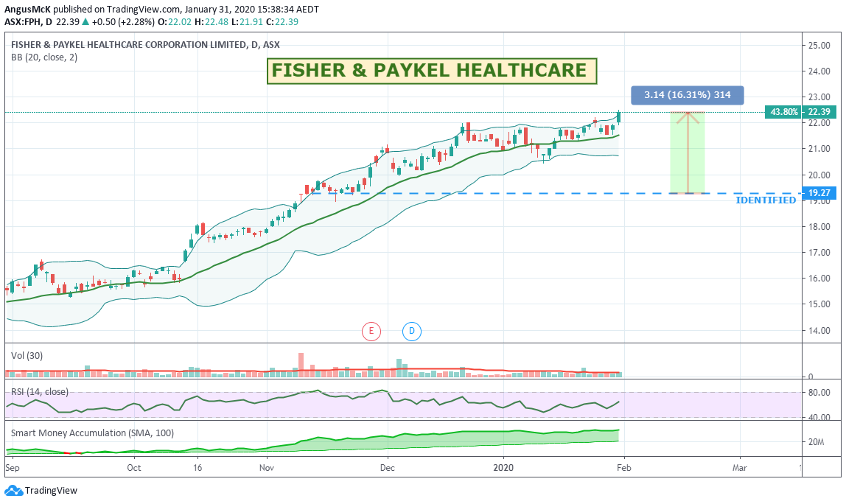Image resolution: width=846 pixels, height=504 pixels.
Task: Click the TradingView brand text
Action: (52, 491)
